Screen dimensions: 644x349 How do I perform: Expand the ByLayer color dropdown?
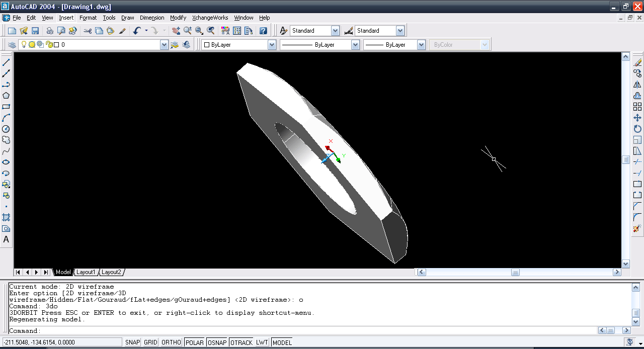point(272,45)
